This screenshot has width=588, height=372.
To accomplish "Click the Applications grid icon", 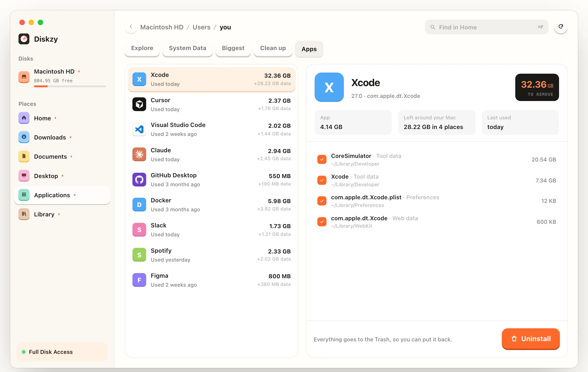I will (x=24, y=195).
